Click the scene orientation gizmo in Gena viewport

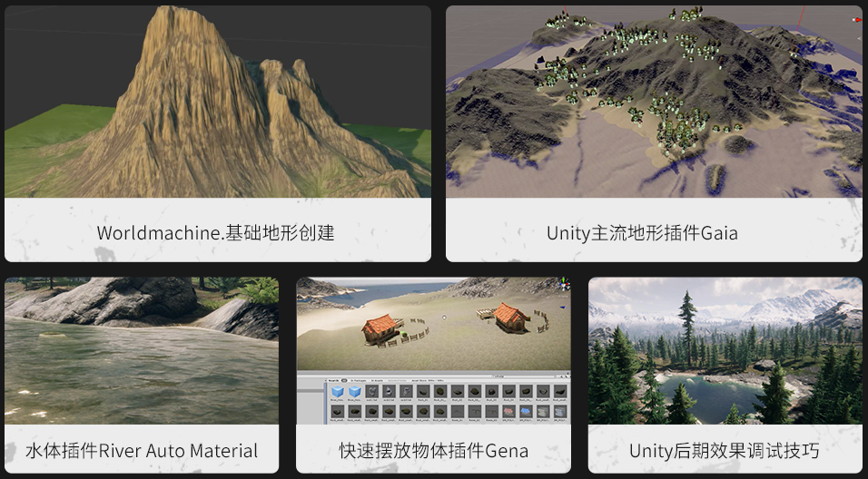click(x=563, y=284)
